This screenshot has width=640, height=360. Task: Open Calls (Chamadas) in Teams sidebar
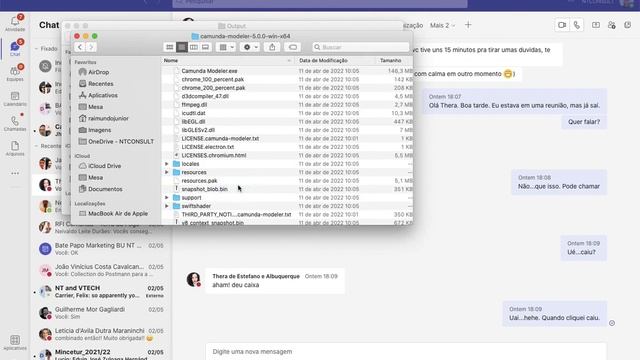[x=15, y=123]
